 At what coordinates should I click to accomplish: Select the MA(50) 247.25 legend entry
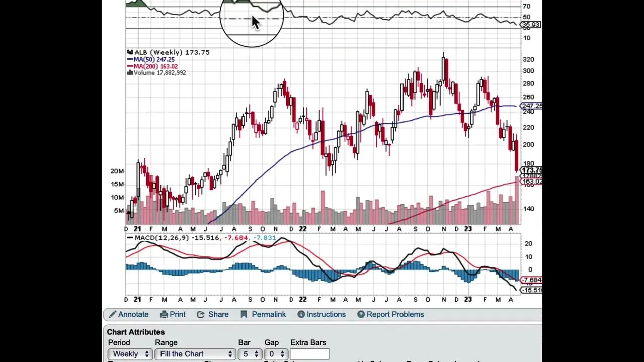(150, 59)
